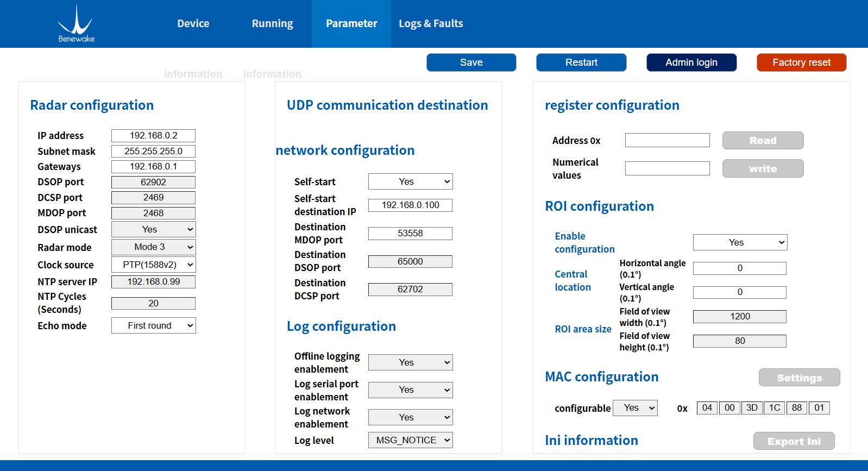Screen dimensions: 868x471
Task: Click the Restart button
Action: pyautogui.click(x=581, y=62)
